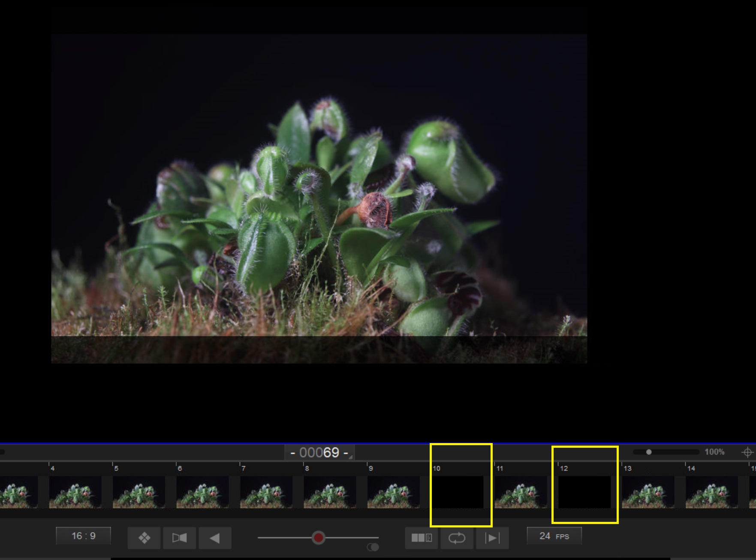Click the mirror/flip image icon

click(179, 538)
